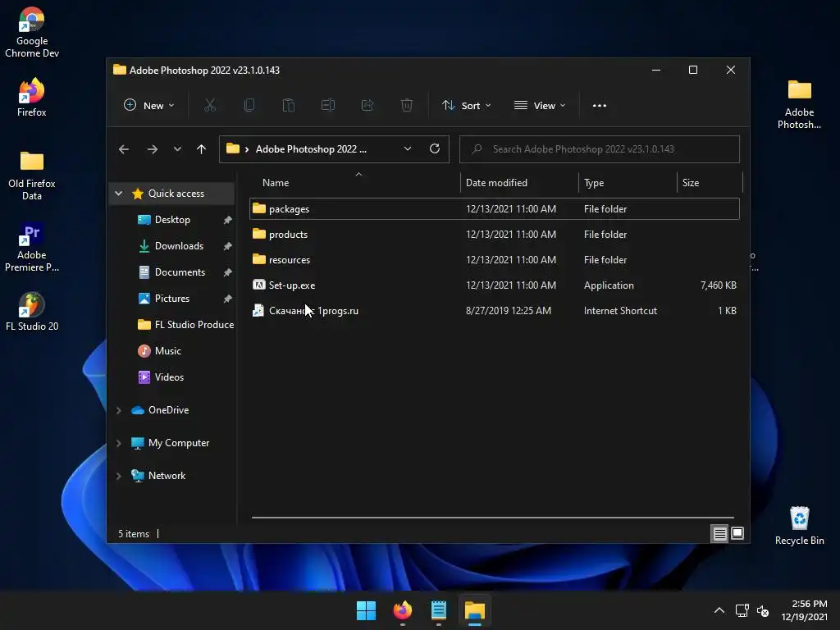This screenshot has height=630, width=840.
Task: Click the Paste clipboard icon
Action: point(289,106)
